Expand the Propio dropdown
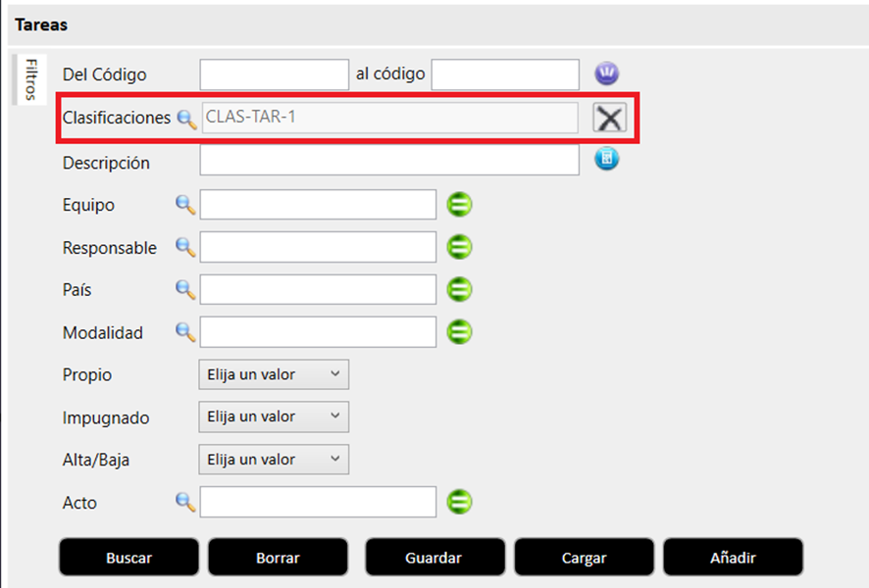 (x=274, y=374)
